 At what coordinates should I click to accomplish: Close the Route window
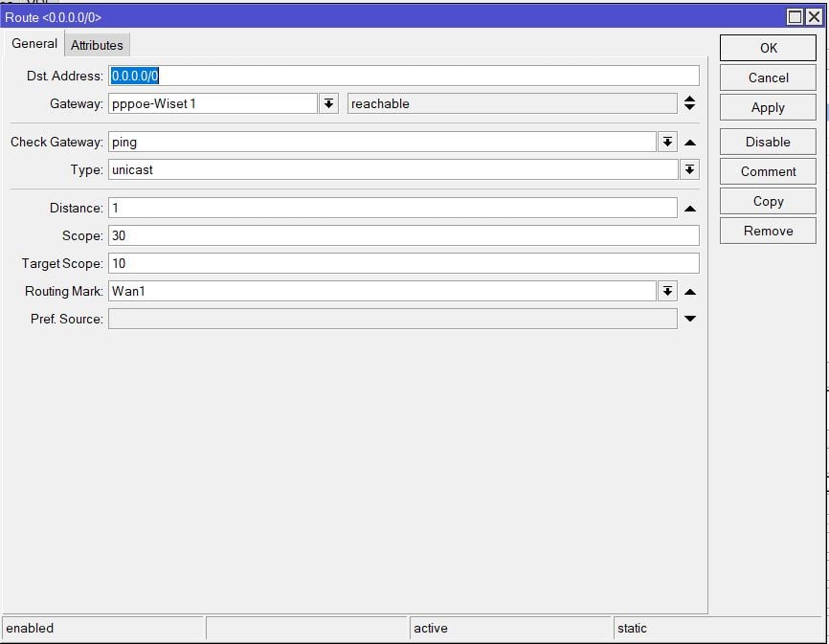click(x=814, y=17)
